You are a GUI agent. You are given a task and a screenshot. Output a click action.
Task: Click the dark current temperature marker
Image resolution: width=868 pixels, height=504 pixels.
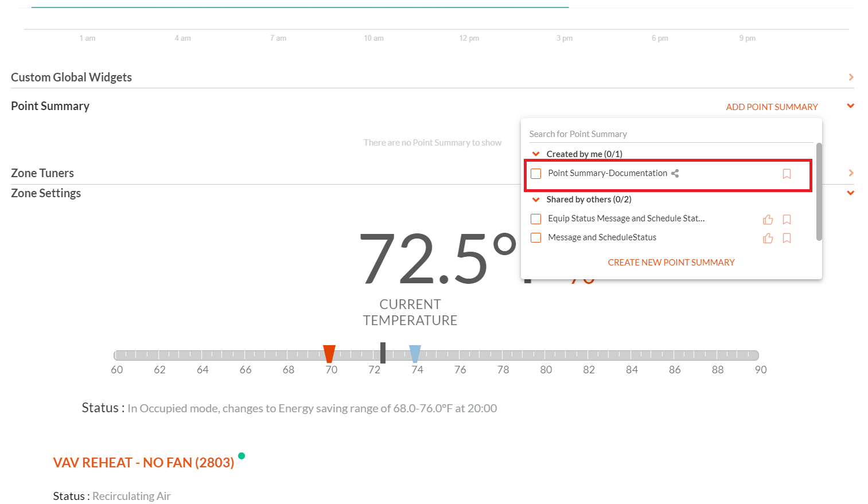[383, 353]
